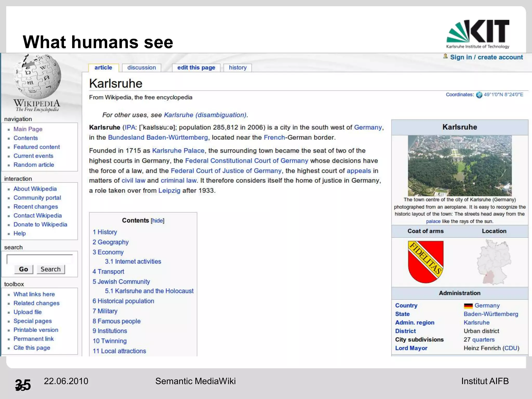532x399 pixels.
Task: Jump to 6 Historical population
Action: pyautogui.click(x=123, y=301)
